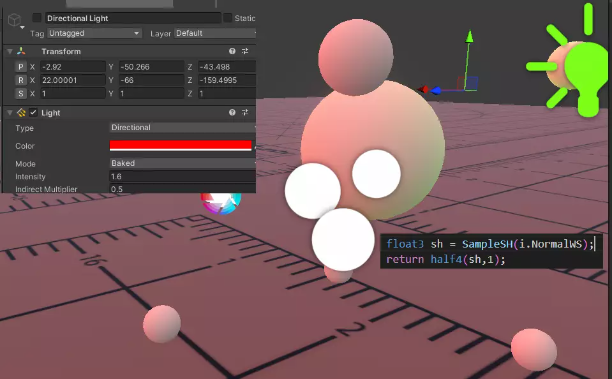The height and width of the screenshot is (379, 612).
Task: Click the Intensity field showing 1.6
Action: [x=182, y=176]
